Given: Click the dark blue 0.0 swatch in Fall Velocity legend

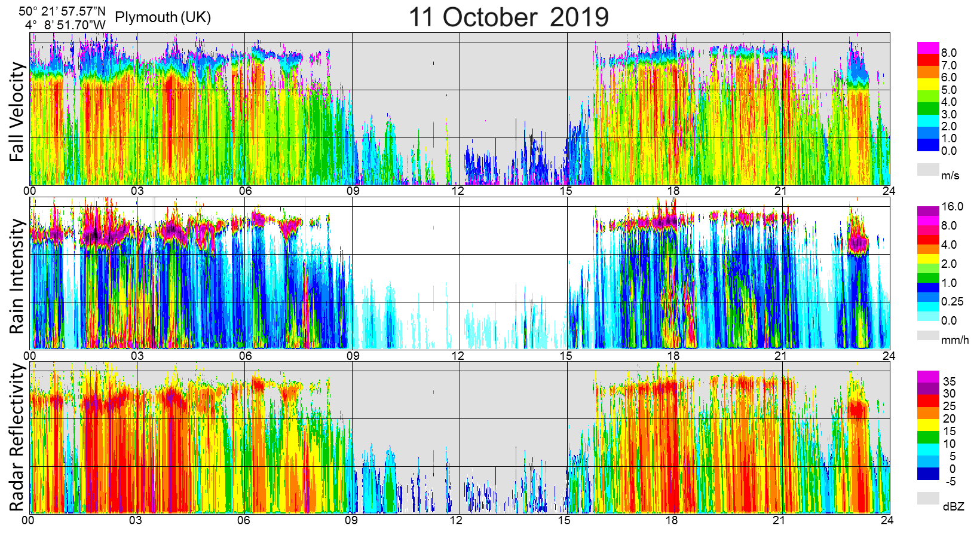Looking at the screenshot, I should [x=928, y=145].
